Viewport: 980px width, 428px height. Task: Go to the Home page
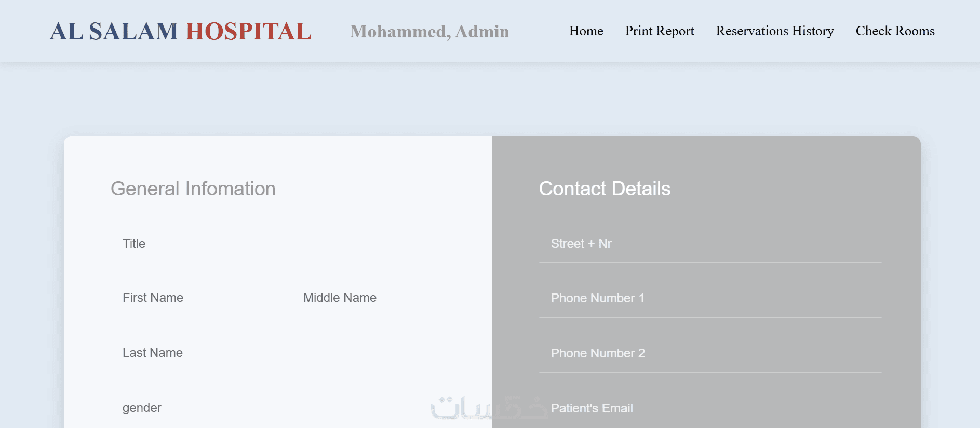tap(586, 31)
